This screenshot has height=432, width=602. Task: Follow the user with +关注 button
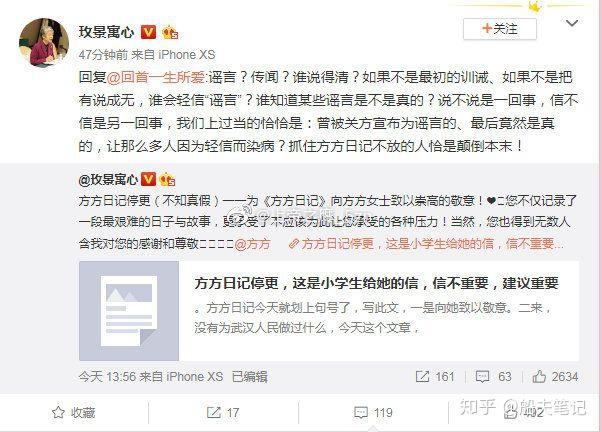click(499, 29)
